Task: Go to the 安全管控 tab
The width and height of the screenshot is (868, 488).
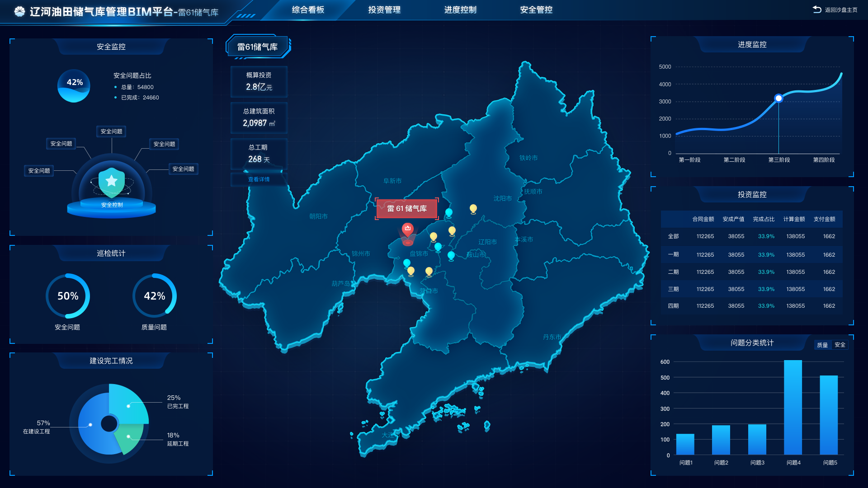Action: pyautogui.click(x=536, y=10)
